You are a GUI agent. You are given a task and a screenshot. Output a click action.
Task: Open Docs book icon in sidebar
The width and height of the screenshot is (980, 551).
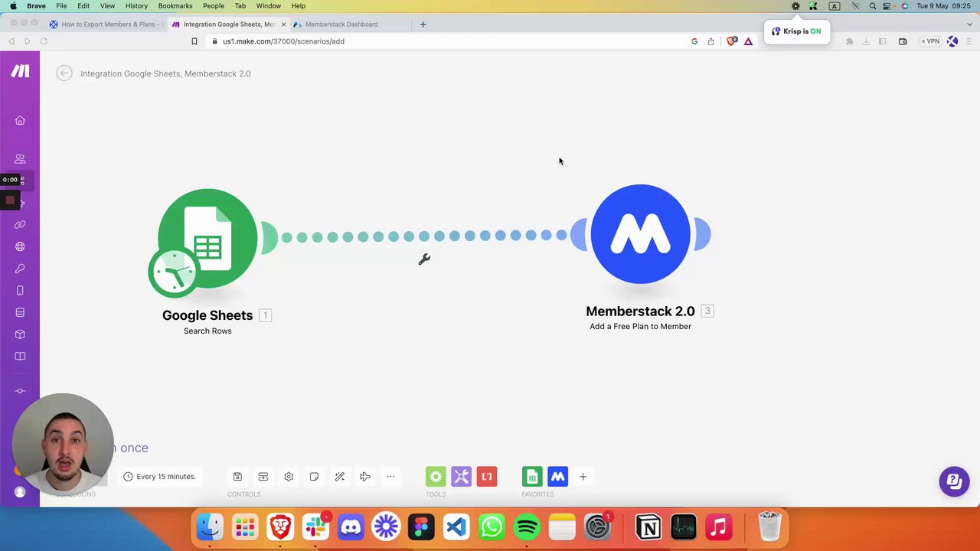pos(20,357)
